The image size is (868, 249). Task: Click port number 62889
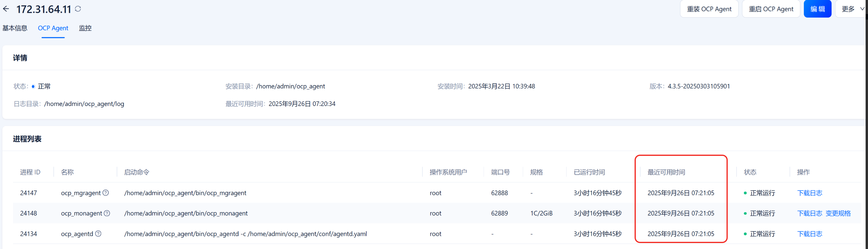[x=499, y=213]
